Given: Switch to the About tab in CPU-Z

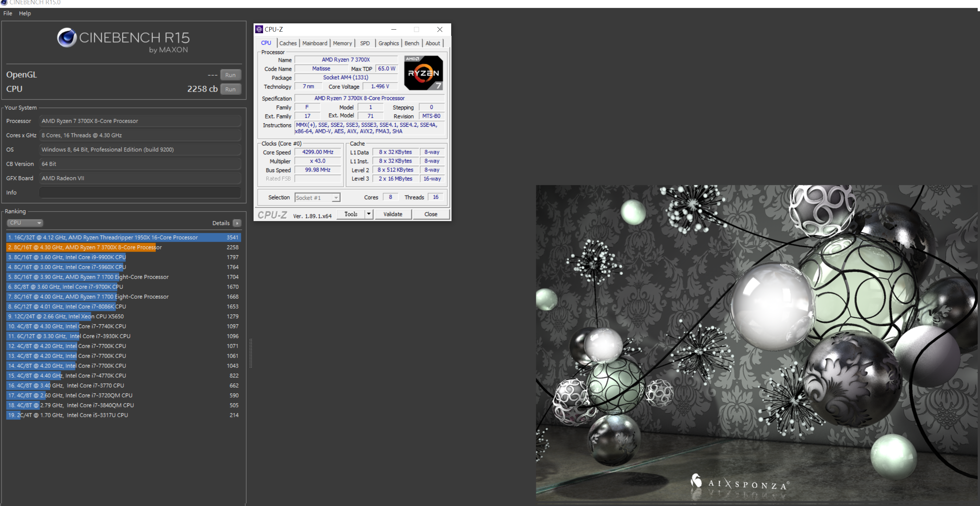Looking at the screenshot, I should pos(432,43).
